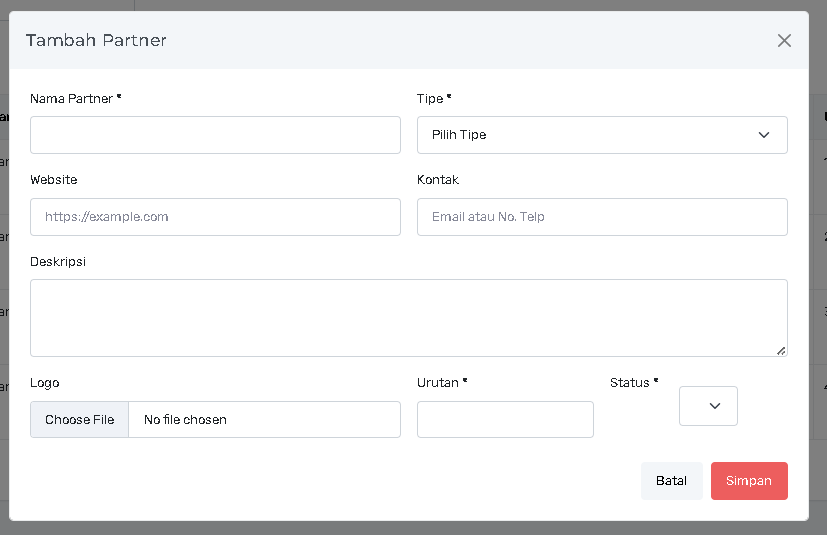827x535 pixels.
Task: Save the partner with Simpan button
Action: (x=749, y=481)
